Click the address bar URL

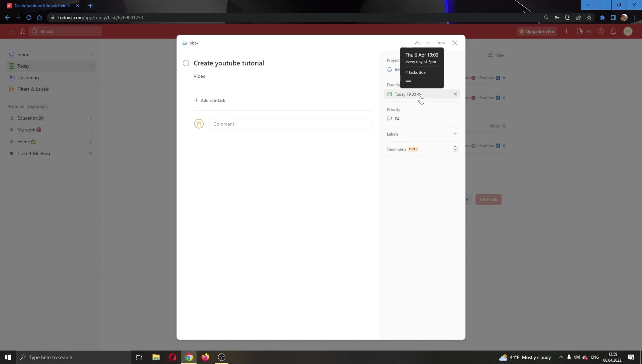pyautogui.click(x=100, y=17)
